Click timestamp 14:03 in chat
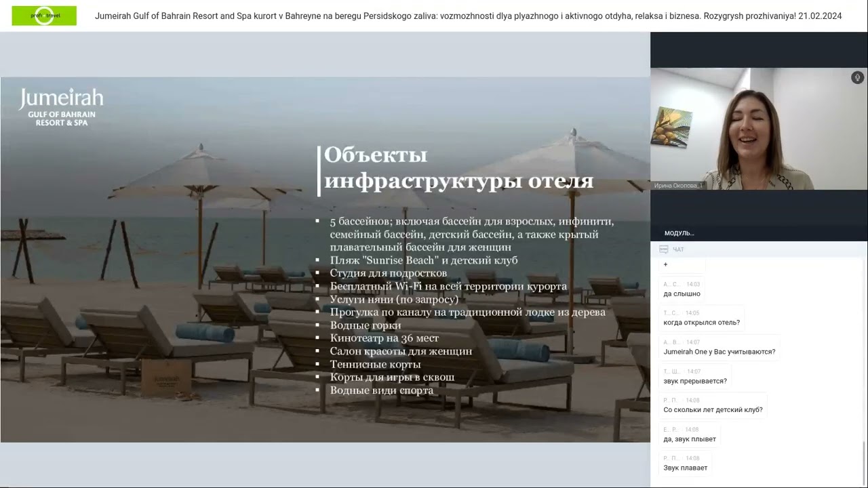Image resolution: width=868 pixels, height=488 pixels. coord(693,284)
